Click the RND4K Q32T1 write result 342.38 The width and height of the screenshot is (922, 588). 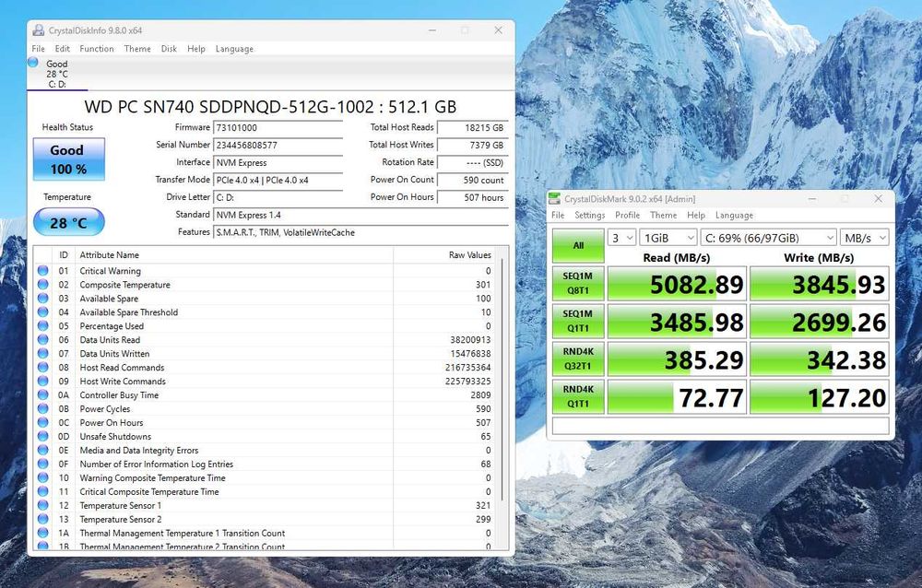point(819,359)
